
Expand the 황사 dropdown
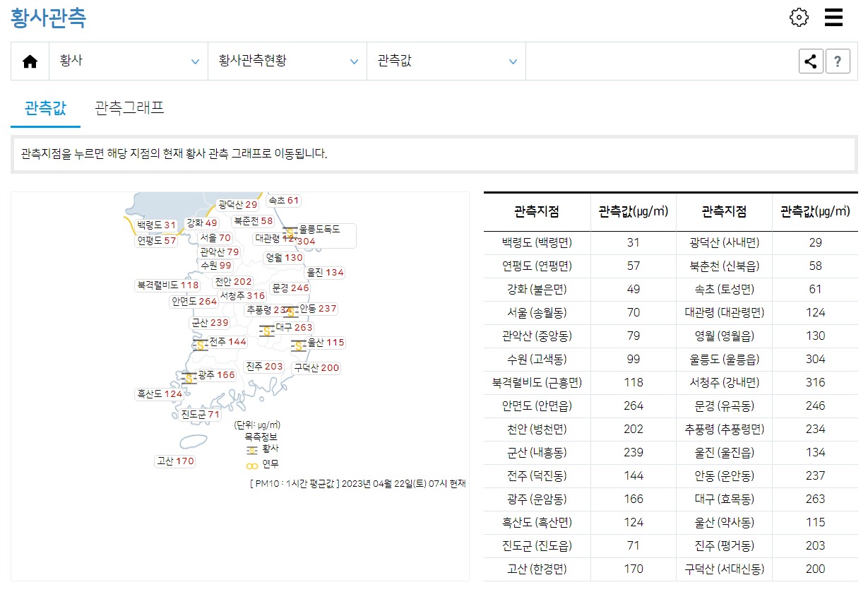[x=129, y=61]
